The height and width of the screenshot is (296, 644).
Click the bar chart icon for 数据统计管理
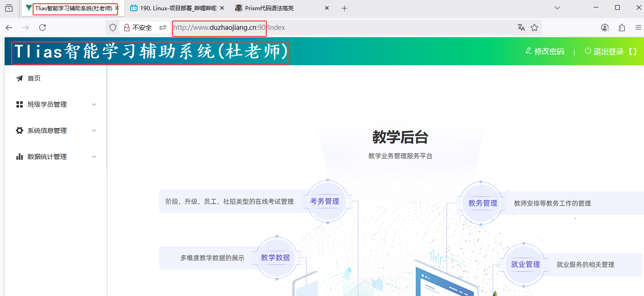point(20,157)
